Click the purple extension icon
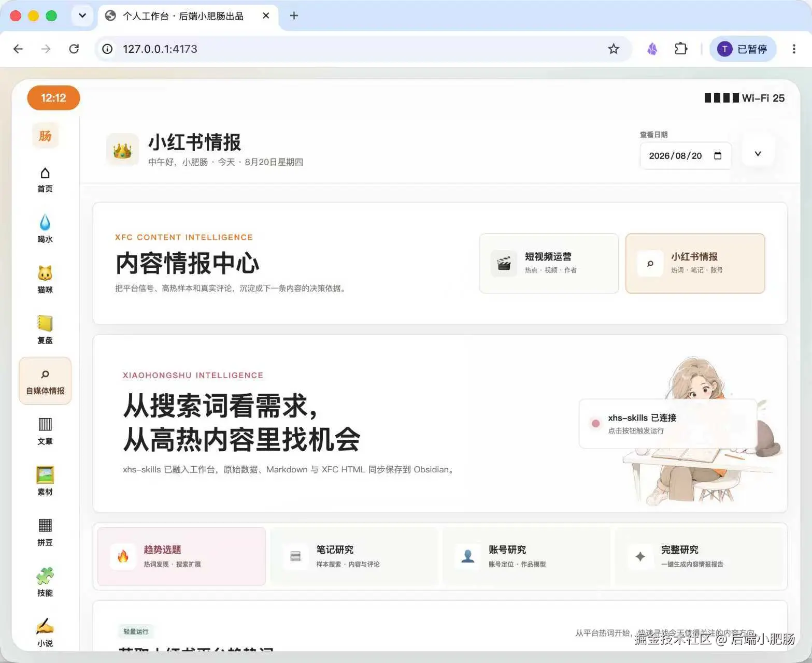 [x=652, y=49]
